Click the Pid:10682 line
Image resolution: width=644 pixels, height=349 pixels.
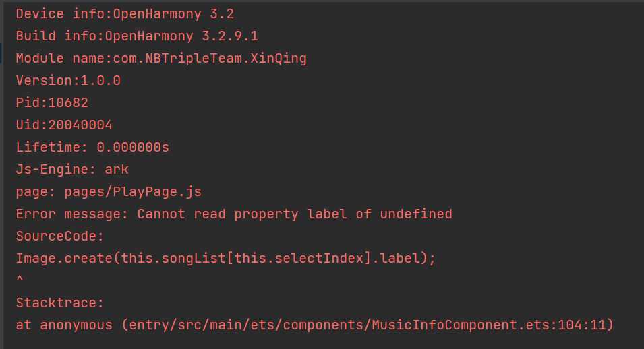coord(52,102)
